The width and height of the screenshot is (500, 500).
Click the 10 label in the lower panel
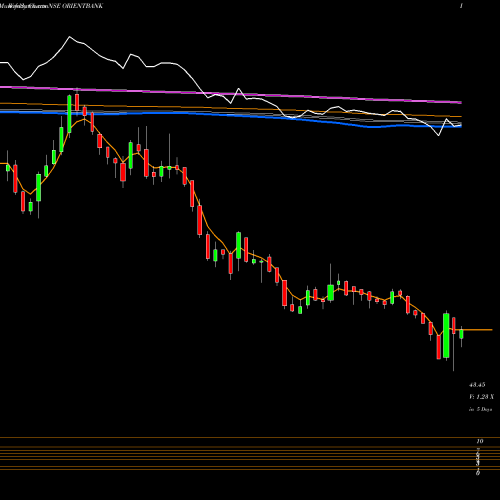[x=480, y=441]
